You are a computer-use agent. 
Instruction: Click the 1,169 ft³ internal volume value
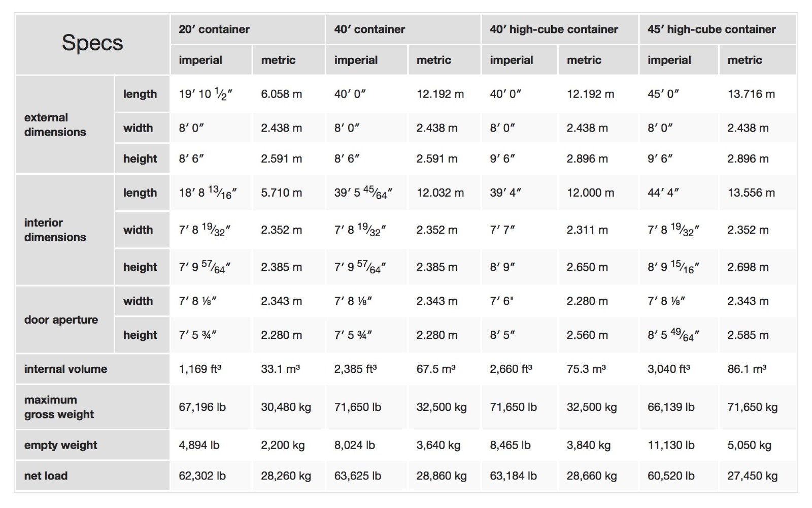point(200,369)
